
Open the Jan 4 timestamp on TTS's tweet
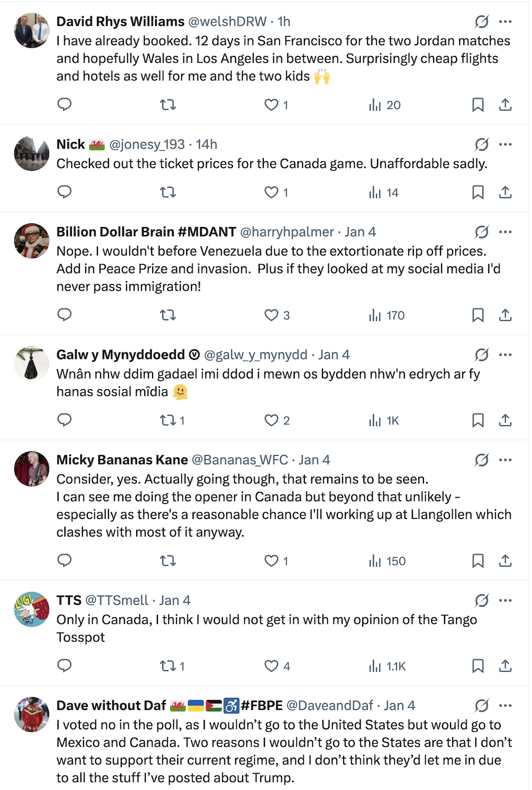pyautogui.click(x=174, y=600)
